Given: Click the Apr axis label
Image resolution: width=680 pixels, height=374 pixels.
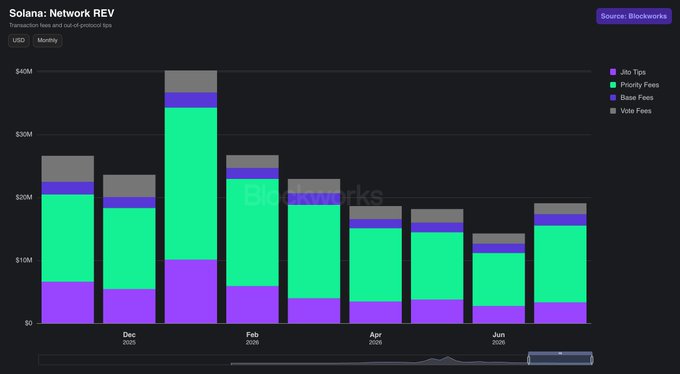Looking at the screenshot, I should 376,335.
